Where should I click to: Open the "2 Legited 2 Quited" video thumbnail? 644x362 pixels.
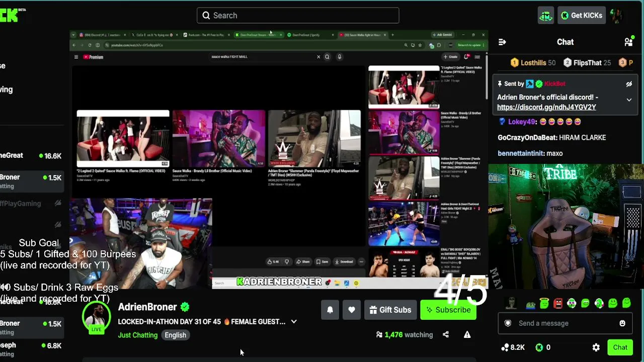tap(123, 138)
